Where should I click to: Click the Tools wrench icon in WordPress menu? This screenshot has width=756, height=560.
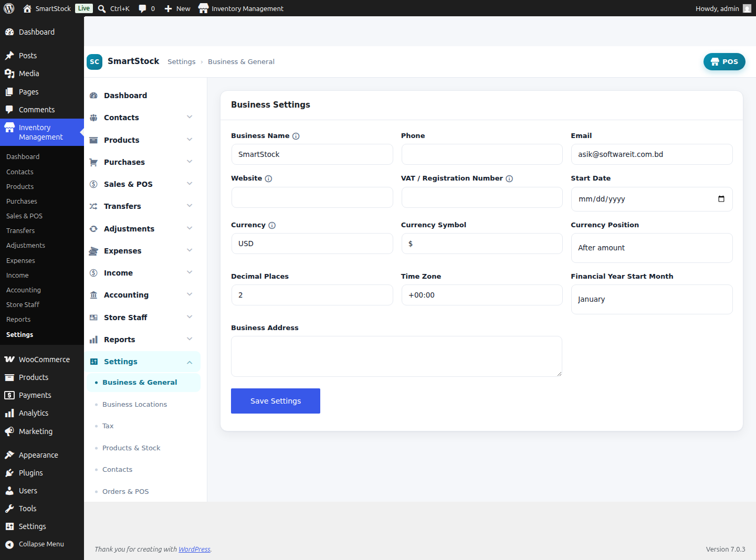pos(9,509)
